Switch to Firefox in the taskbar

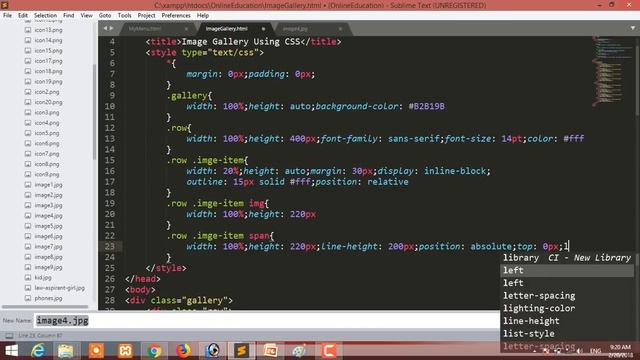click(x=183, y=350)
